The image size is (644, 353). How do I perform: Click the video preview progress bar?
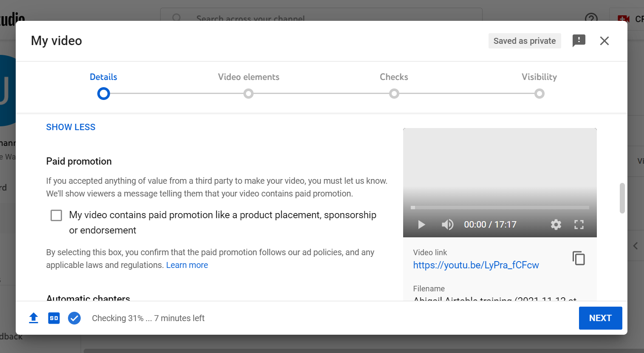pos(500,208)
